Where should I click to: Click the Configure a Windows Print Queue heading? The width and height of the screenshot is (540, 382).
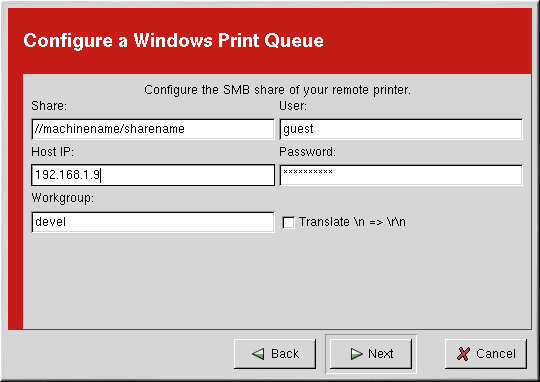pos(173,41)
